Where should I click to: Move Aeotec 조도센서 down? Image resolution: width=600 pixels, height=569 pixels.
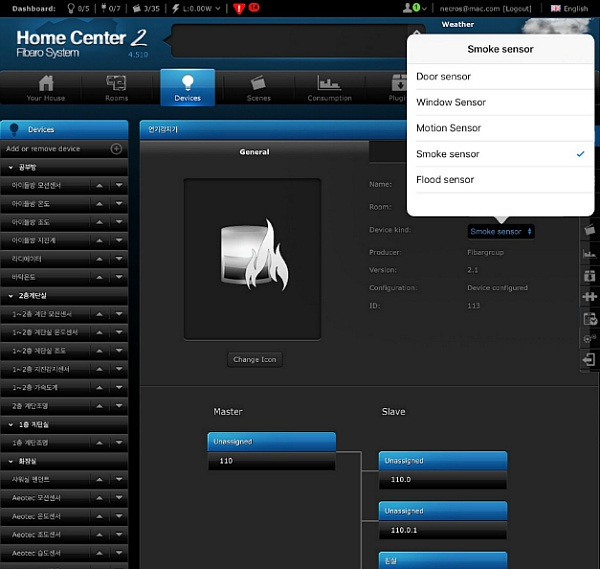click(x=119, y=535)
